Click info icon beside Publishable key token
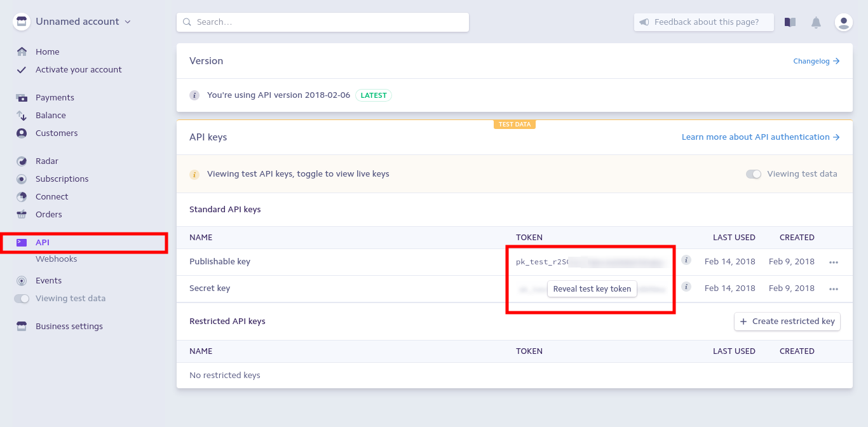868x427 pixels. [686, 260]
